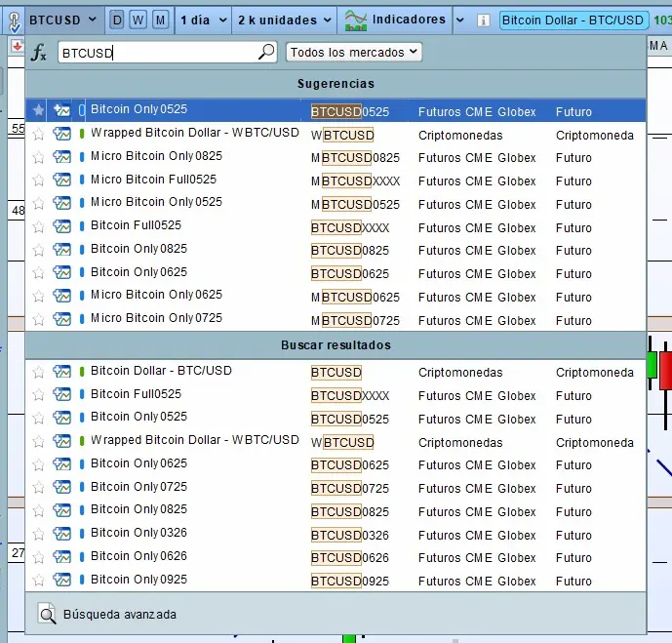Toggle favorite star for Micro Bitcoin Only0825
Viewport: 672px width, 643px height.
(38, 157)
